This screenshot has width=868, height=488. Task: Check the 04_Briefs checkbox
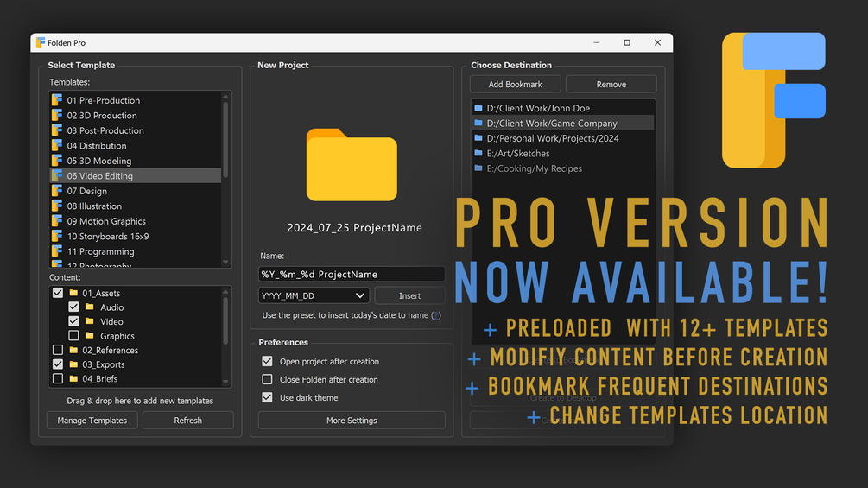pos(58,378)
